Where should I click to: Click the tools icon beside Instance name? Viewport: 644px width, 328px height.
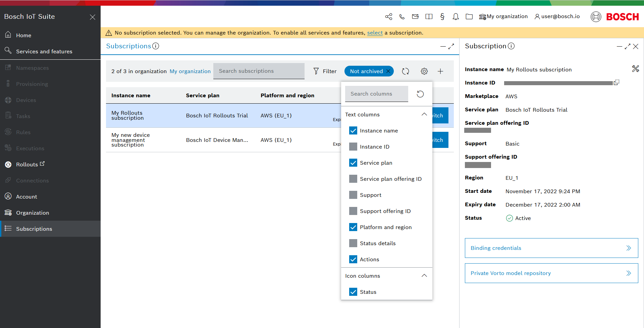635,69
